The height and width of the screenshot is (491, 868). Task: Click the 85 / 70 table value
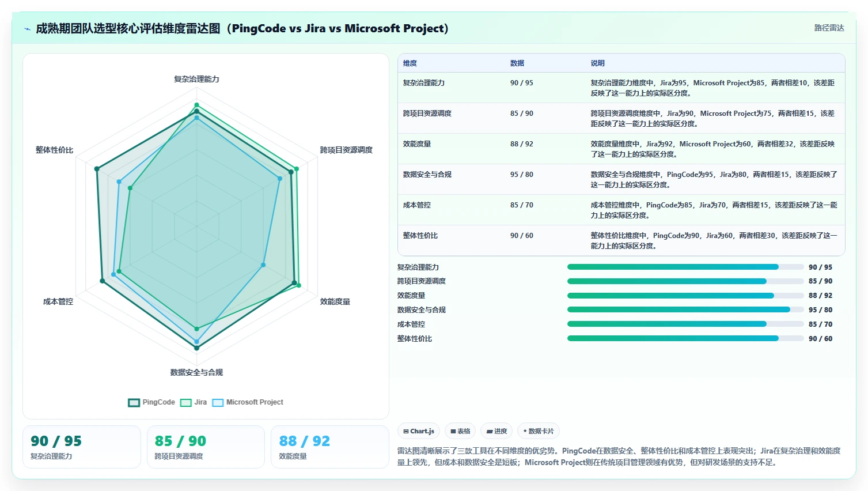pos(522,205)
